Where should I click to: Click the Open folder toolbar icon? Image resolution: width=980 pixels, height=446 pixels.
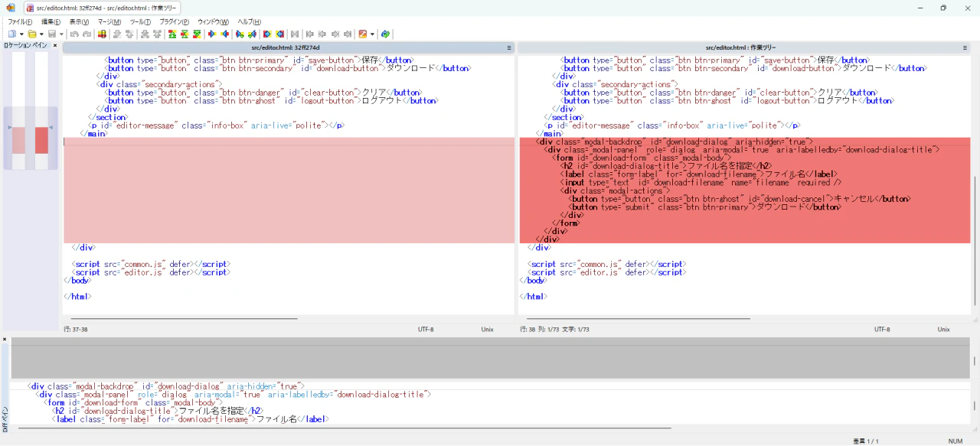click(x=31, y=34)
